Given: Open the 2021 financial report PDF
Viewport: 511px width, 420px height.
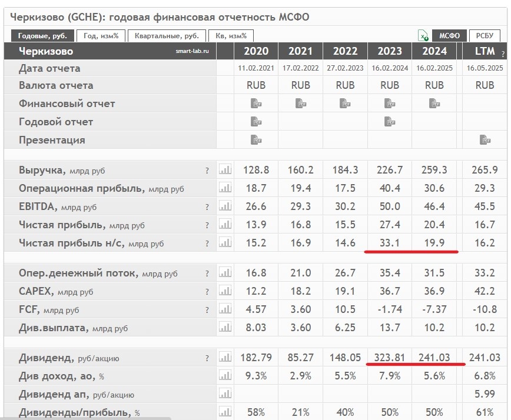Looking at the screenshot, I should click(x=301, y=103).
